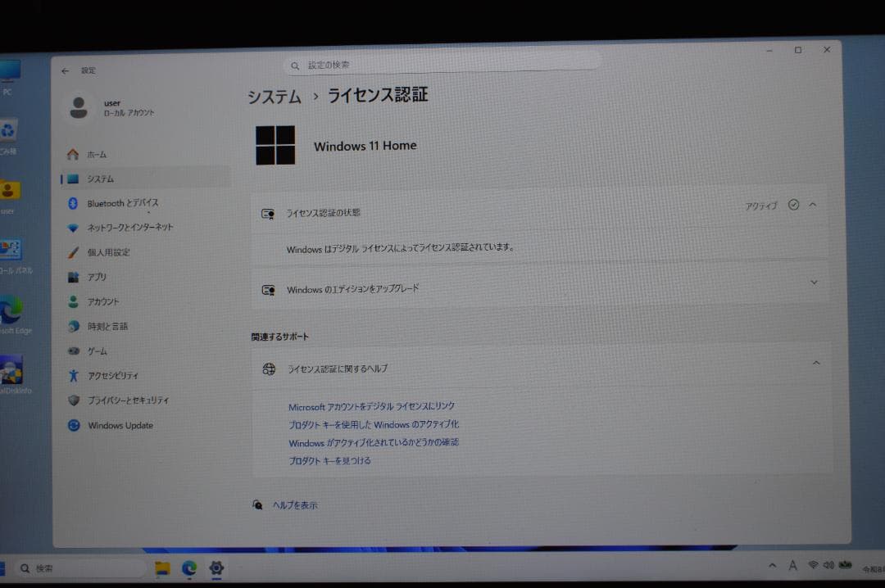The height and width of the screenshot is (588, 885).
Task: Click the Windows Update circular arrows icon
Action: [x=74, y=426]
